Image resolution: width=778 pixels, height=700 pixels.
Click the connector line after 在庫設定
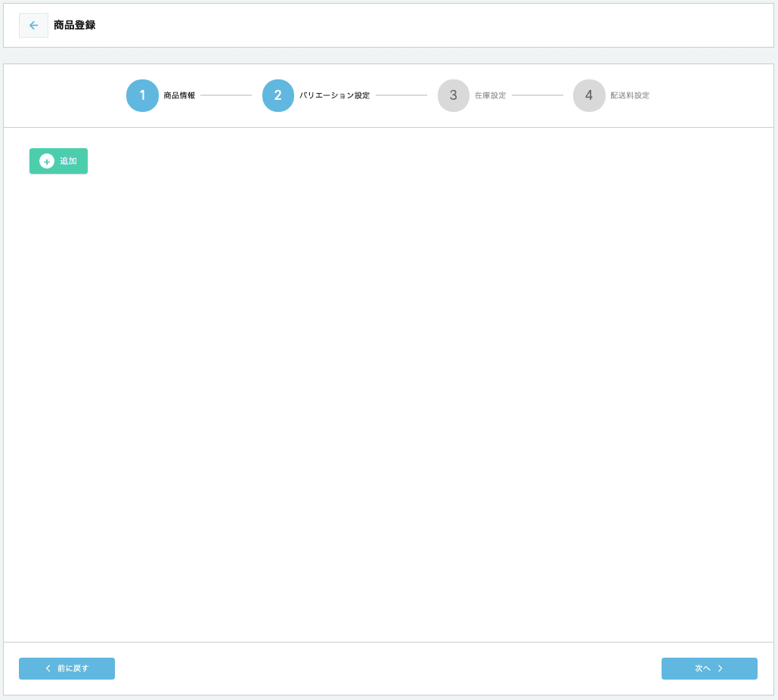[538, 95]
